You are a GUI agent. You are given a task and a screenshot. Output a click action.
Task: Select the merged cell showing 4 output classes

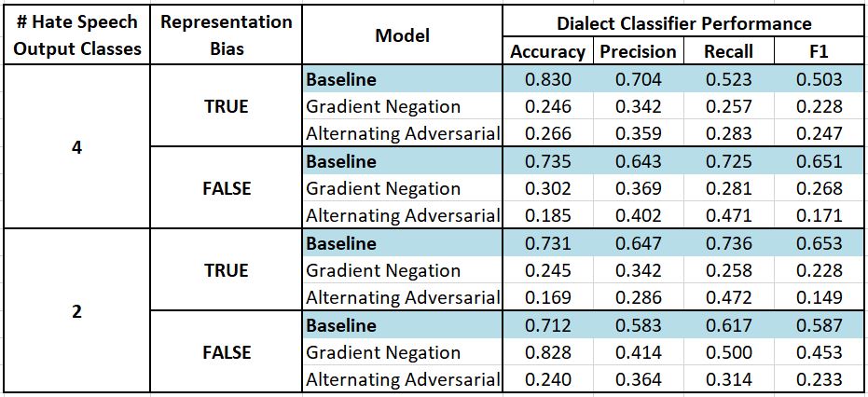[76, 147]
